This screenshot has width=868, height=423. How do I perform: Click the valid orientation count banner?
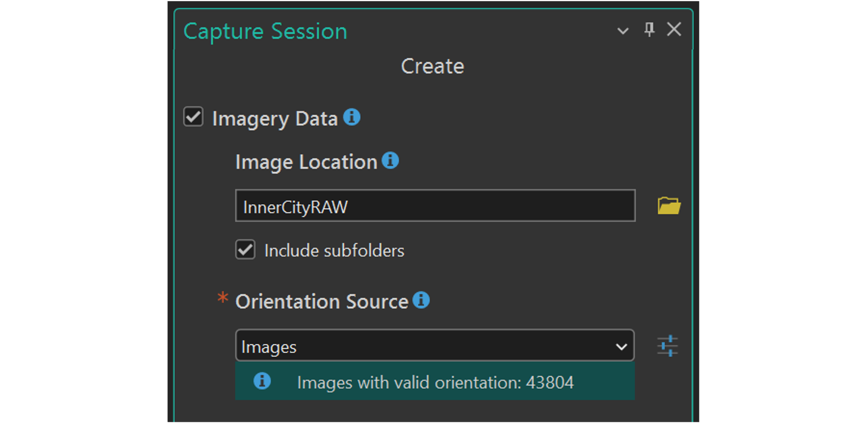[435, 381]
